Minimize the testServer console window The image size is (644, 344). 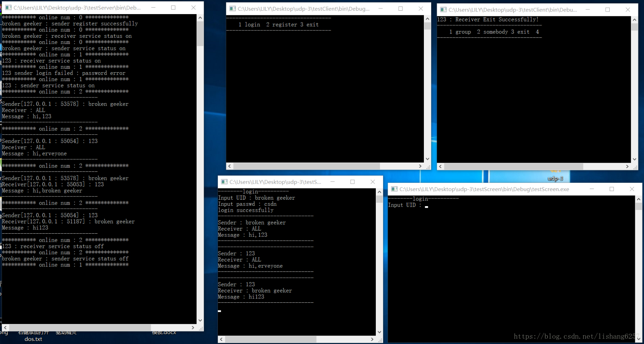coord(153,8)
